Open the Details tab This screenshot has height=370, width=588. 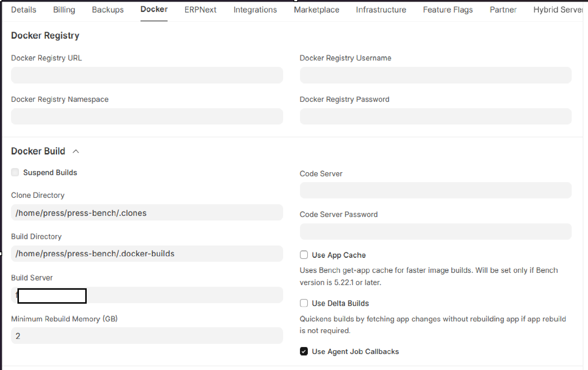(24, 10)
